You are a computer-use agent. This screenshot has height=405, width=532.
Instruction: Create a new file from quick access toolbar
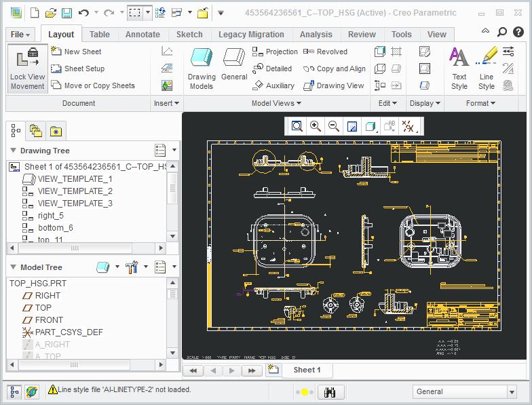click(35, 13)
